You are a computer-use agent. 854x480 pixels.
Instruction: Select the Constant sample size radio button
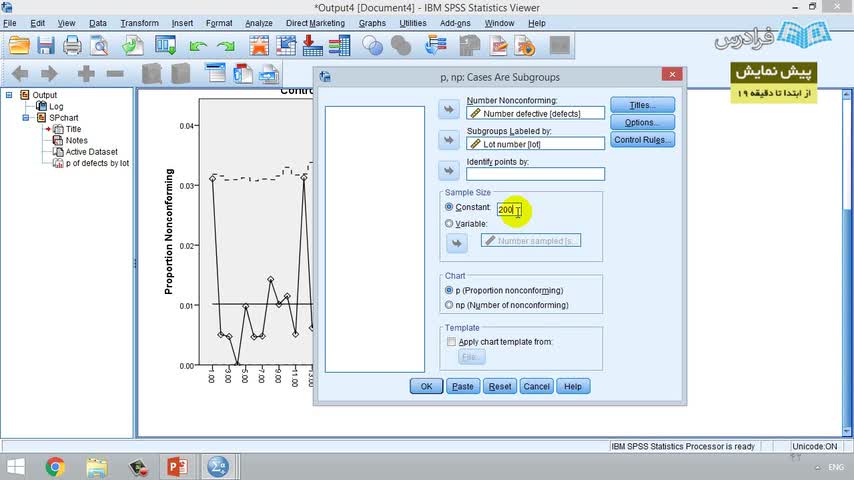click(449, 207)
